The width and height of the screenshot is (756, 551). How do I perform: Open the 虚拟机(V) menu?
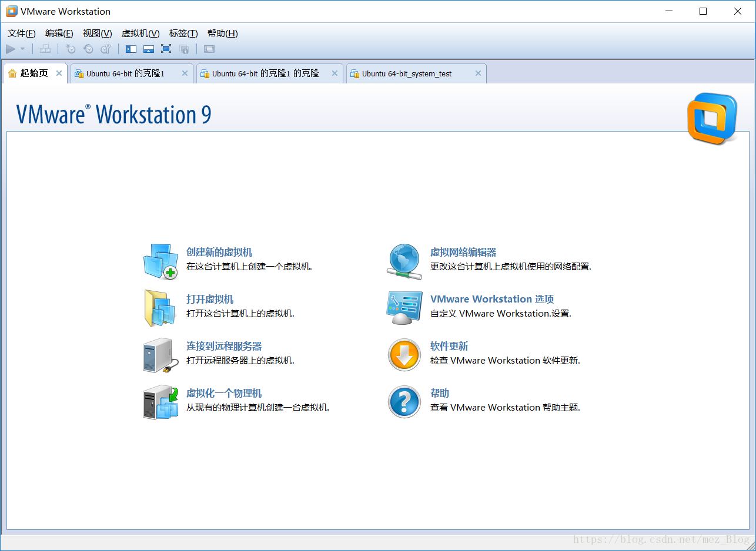click(141, 33)
